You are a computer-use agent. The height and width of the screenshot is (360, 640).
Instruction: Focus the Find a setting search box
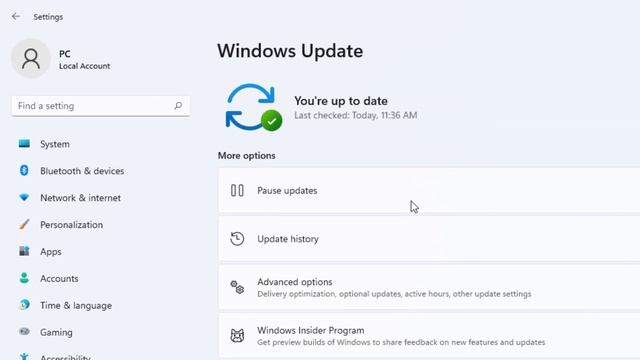pyautogui.click(x=100, y=106)
